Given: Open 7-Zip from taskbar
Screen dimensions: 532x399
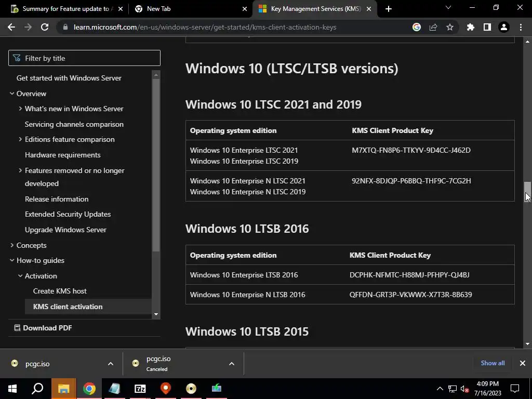Looking at the screenshot, I should coord(140,389).
